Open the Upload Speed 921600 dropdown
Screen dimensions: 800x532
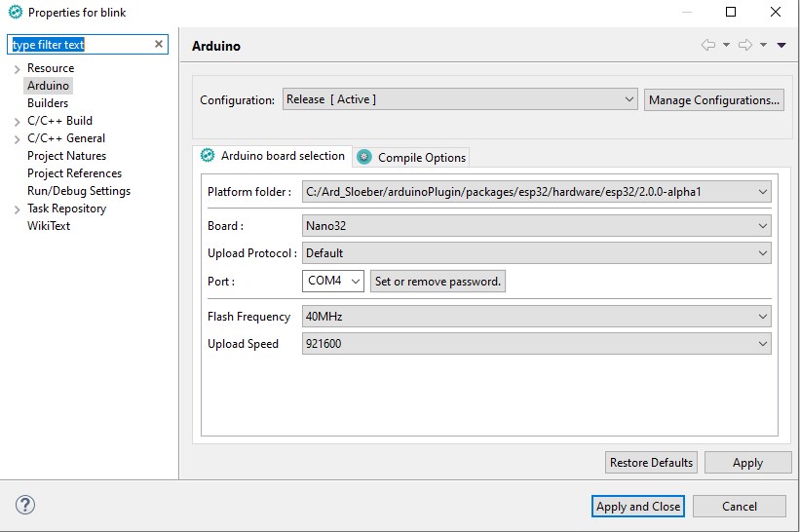[x=536, y=344]
